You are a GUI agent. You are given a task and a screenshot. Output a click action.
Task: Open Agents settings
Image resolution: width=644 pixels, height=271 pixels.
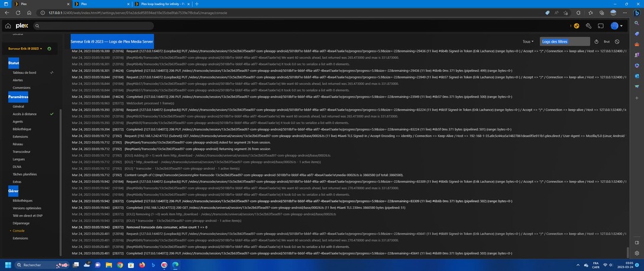(18, 122)
